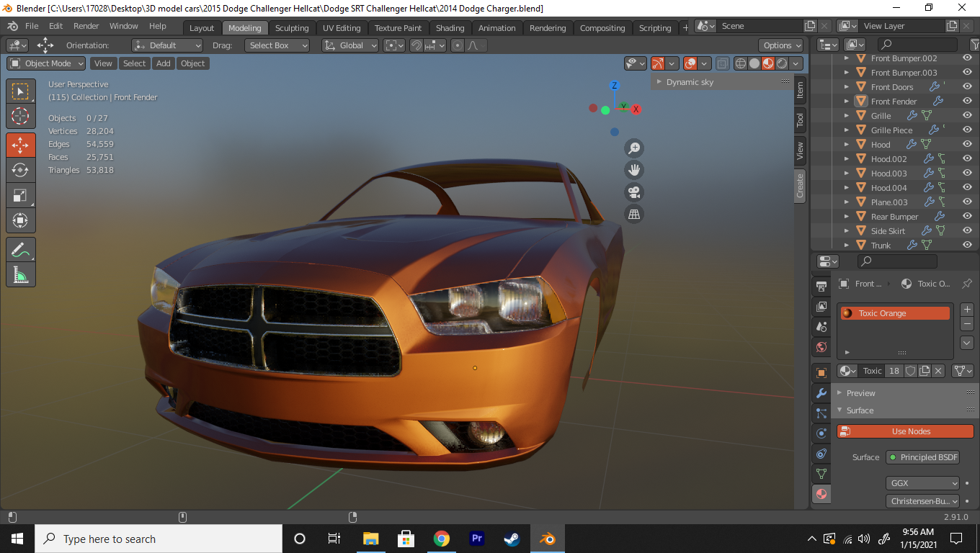The image size is (980, 553).
Task: Toggle camera view with the camera gizmo
Action: click(634, 192)
